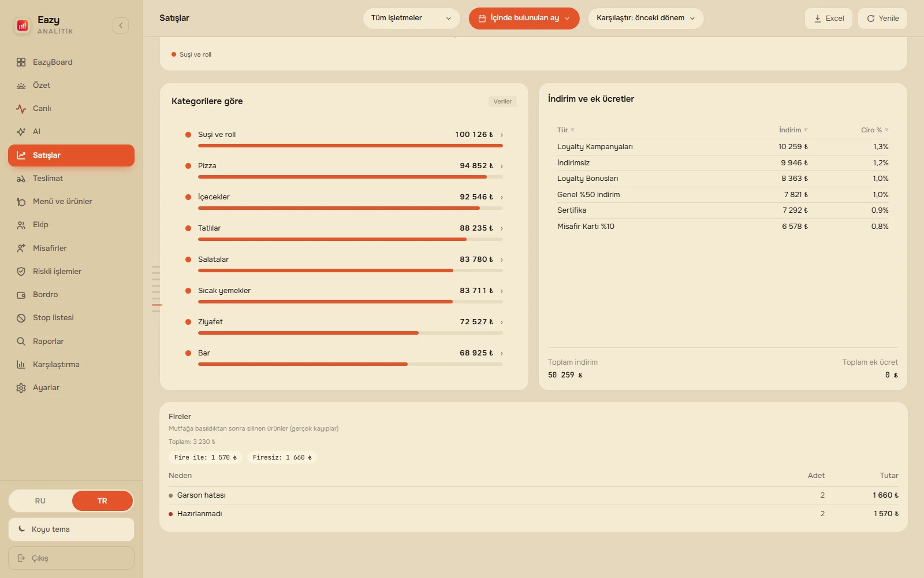Open the Canlı pulse icon
Viewport: 924px width, 578px height.
pos(21,109)
